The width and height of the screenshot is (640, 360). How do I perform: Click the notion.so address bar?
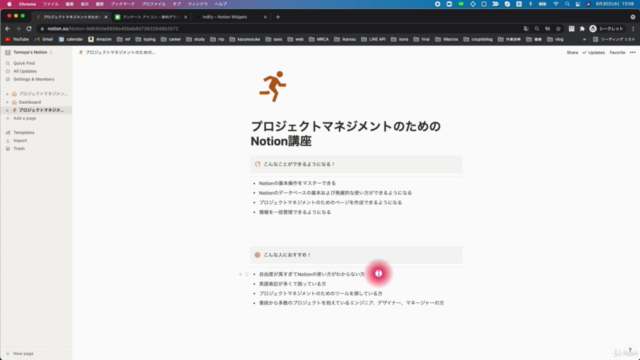pyautogui.click(x=278, y=29)
